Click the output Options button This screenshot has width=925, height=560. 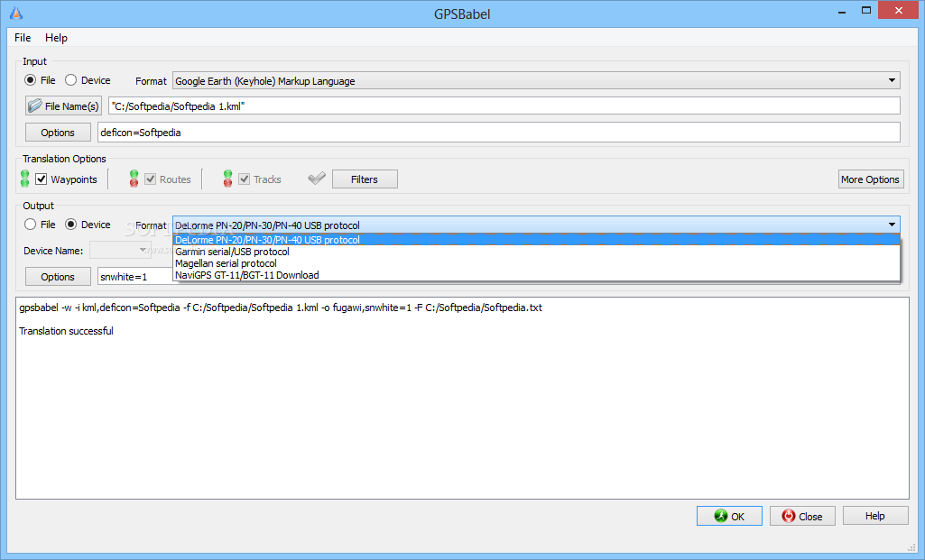[58, 277]
